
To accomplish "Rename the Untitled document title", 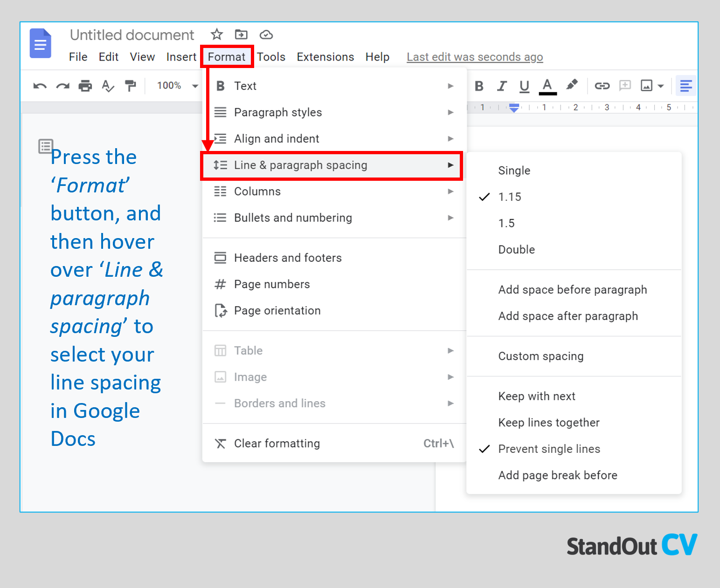I will tap(132, 34).
